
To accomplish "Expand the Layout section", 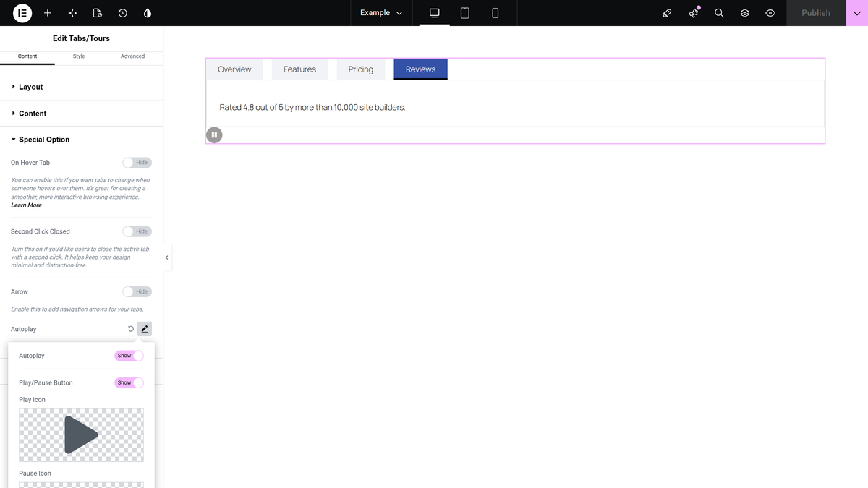I will (x=82, y=87).
